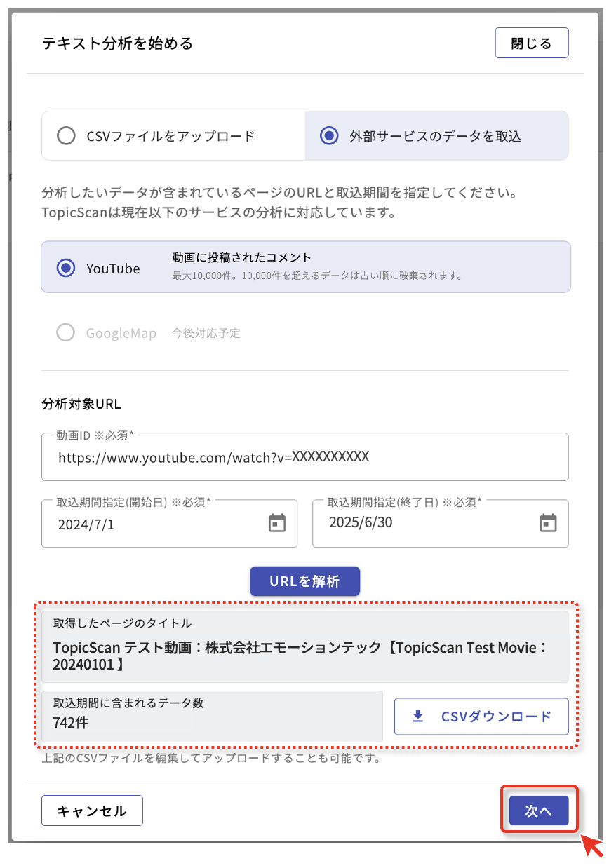Click the download arrow icon beside CSVダウンロード

(418, 717)
